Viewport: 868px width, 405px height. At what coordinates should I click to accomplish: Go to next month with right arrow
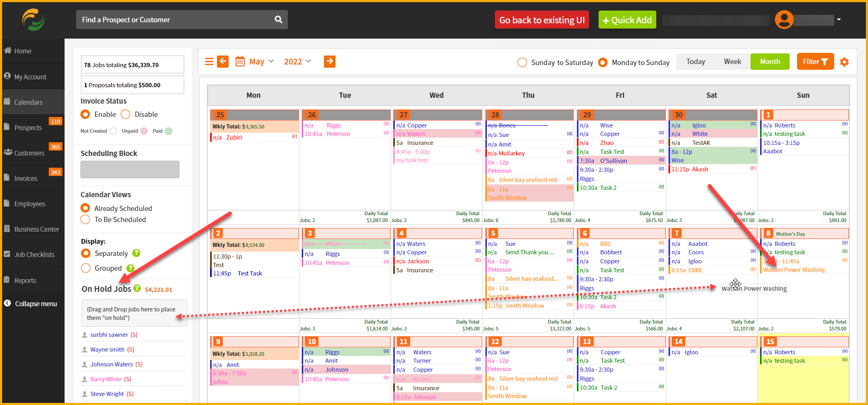[330, 61]
